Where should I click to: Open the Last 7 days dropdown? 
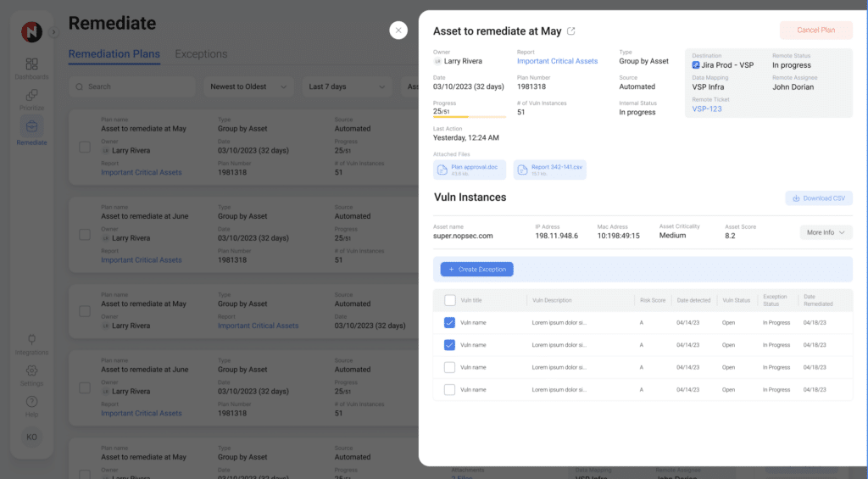tap(347, 87)
